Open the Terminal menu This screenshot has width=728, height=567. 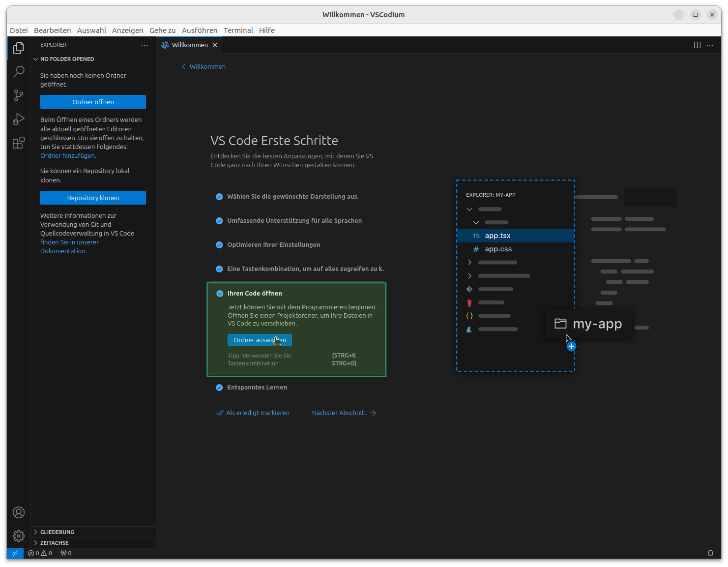point(238,30)
